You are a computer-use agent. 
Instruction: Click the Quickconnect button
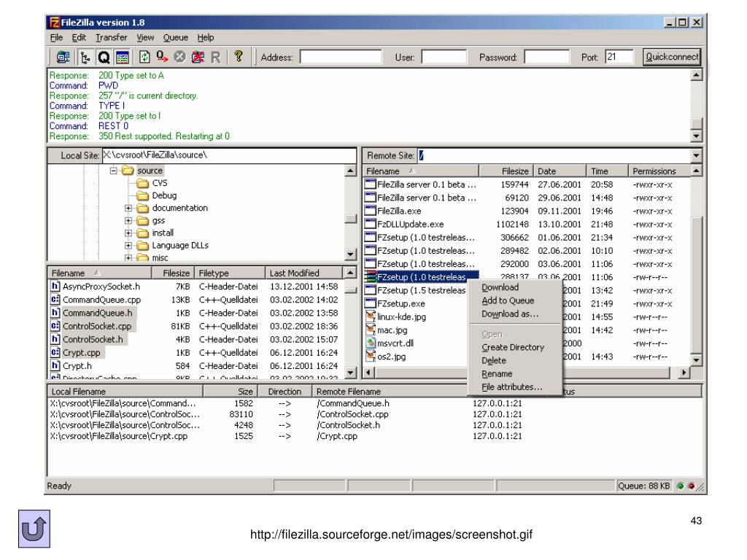[x=672, y=57]
